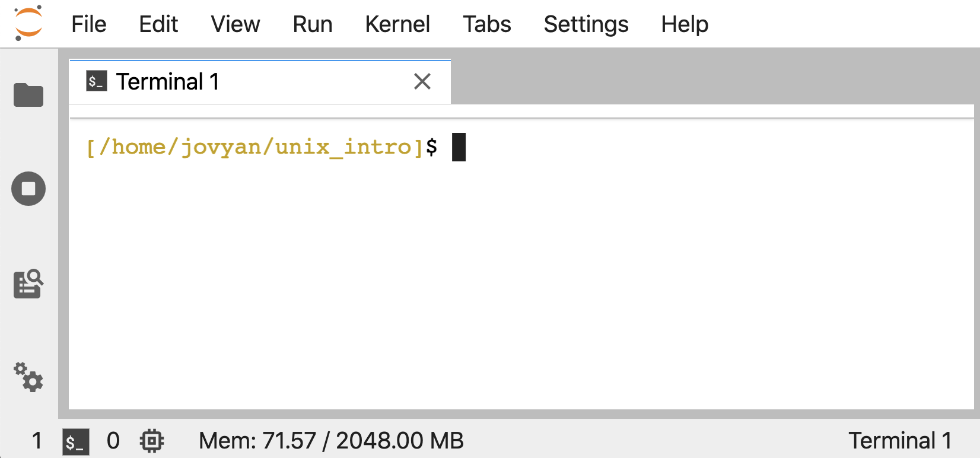The height and width of the screenshot is (458, 980).
Task: Close the Terminal 1 tab
Action: click(x=422, y=81)
